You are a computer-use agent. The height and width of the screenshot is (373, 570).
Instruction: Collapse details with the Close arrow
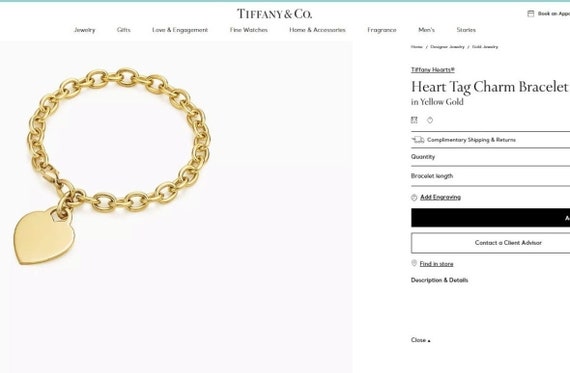tap(421, 340)
